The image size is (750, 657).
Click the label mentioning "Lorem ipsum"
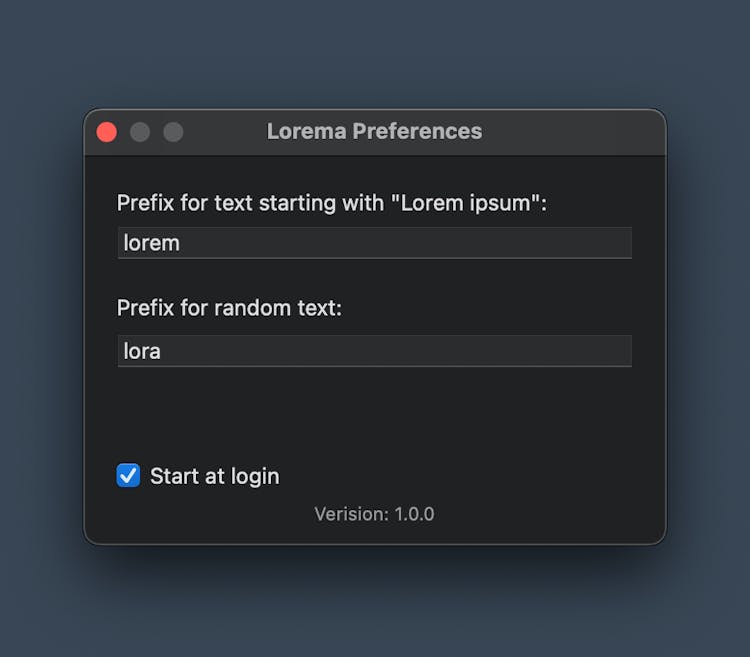331,203
